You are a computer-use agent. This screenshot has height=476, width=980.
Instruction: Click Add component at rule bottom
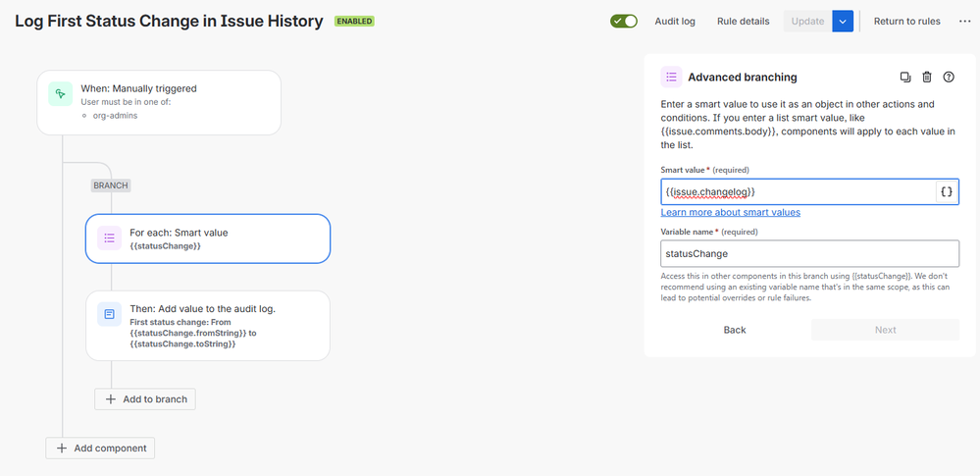100,448
